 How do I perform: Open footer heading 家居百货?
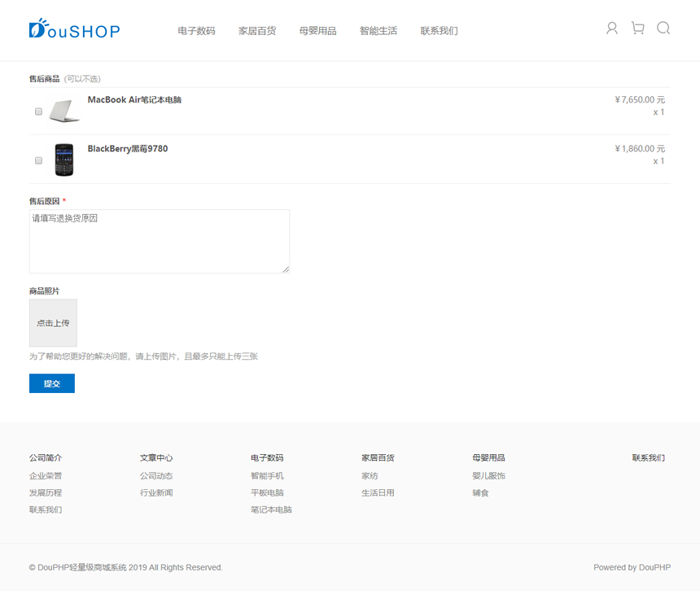378,458
